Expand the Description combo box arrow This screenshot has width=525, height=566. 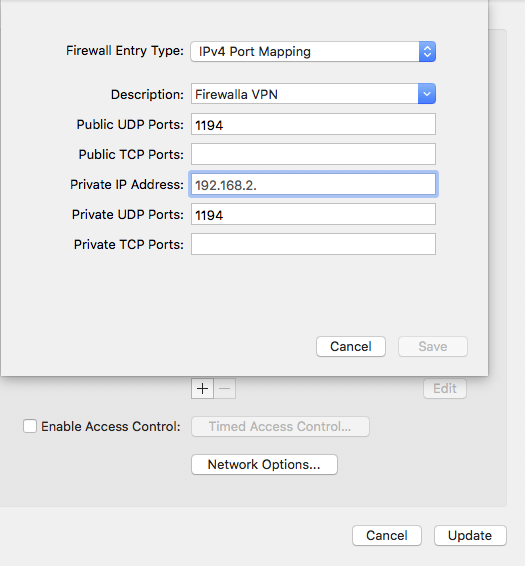[427, 94]
